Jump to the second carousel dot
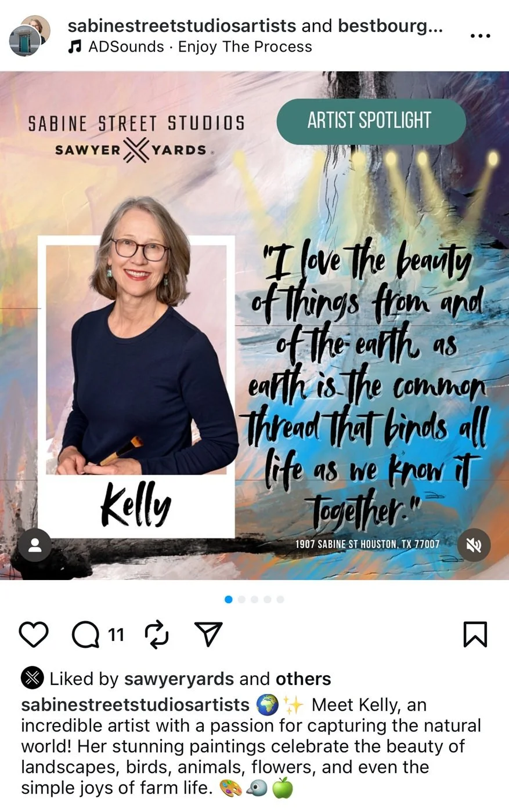The height and width of the screenshot is (812, 509). (x=241, y=599)
